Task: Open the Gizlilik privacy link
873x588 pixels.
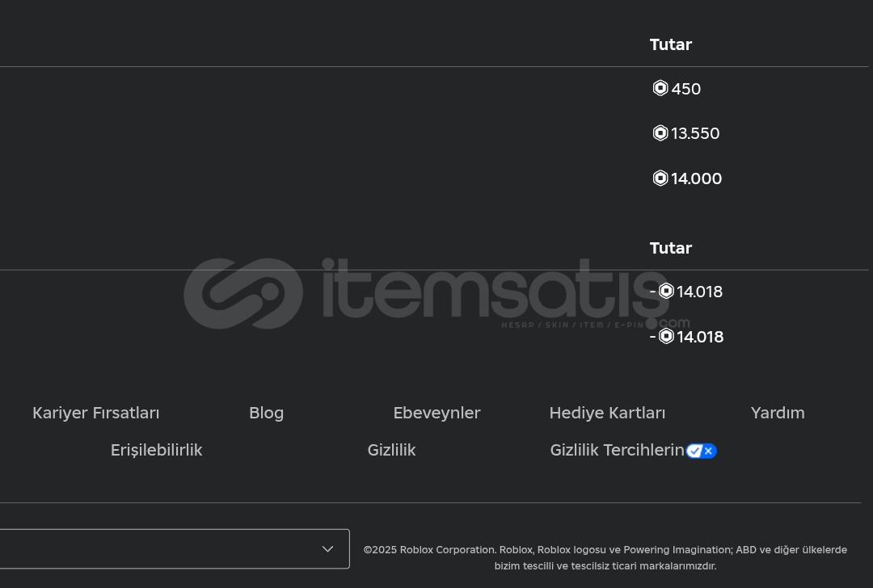Action: pos(391,450)
